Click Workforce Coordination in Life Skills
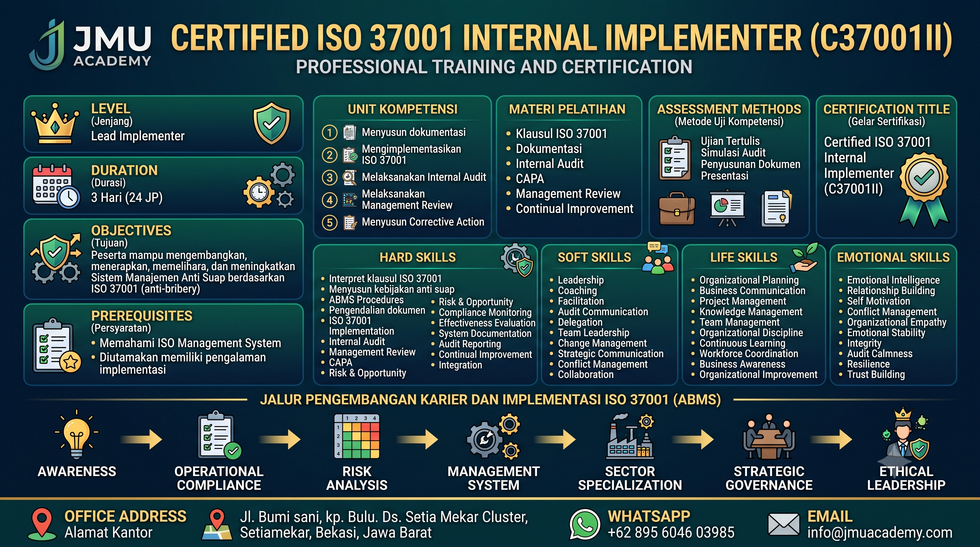The height and width of the screenshot is (547, 980). coord(749,354)
